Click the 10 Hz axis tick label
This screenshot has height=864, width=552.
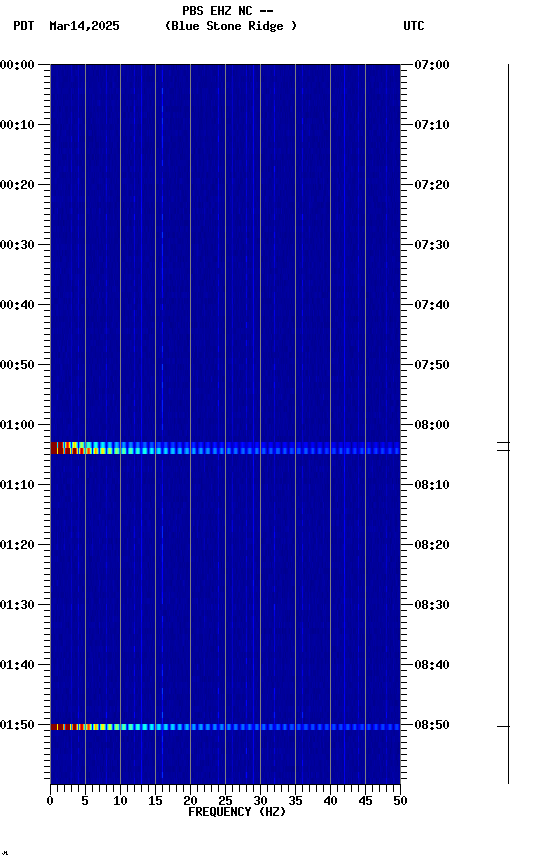pos(120,801)
